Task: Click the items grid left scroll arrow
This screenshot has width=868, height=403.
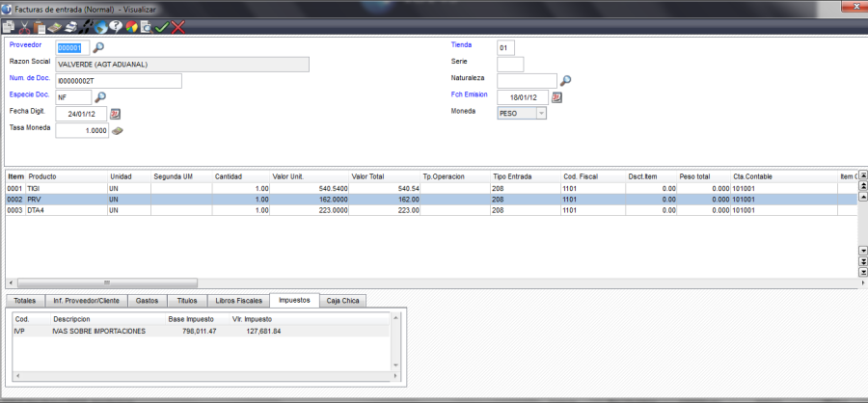Action: (x=11, y=282)
